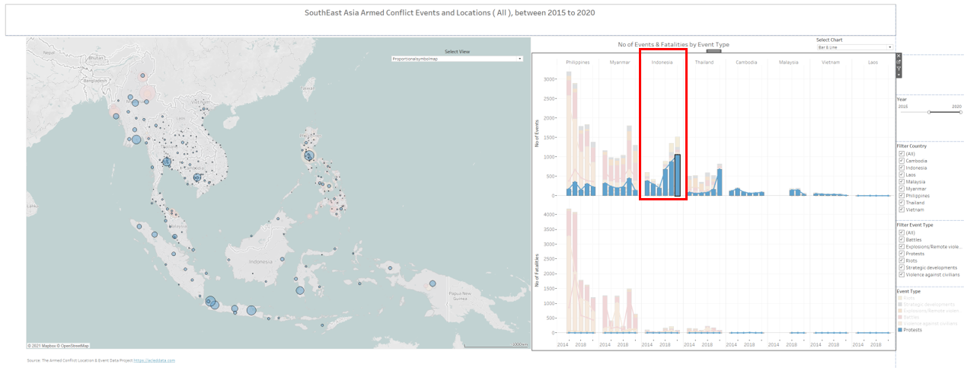Open the chart panel more-options arrow
The image size is (980, 368).
[x=899, y=75]
